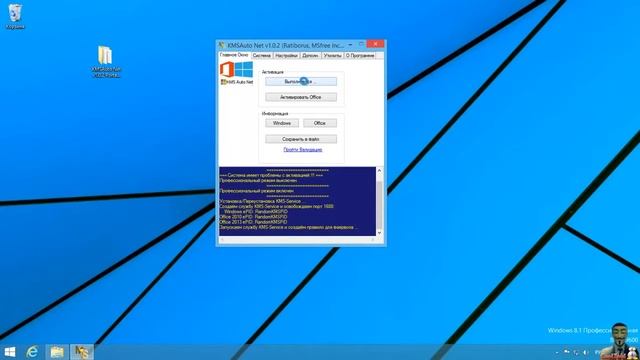The height and width of the screenshot is (360, 640).
Task: Open File Explorer from the taskbar
Action: click(57, 352)
